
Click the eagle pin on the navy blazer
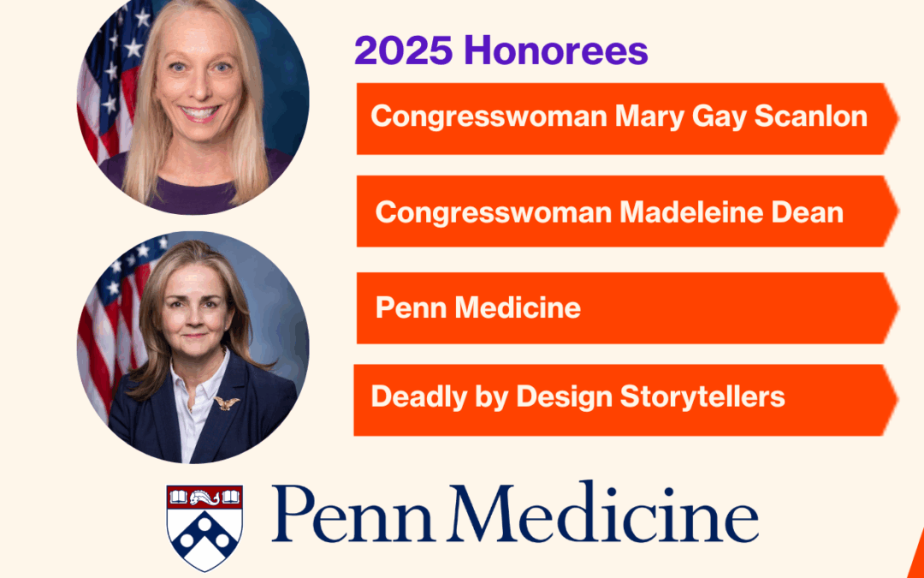[226, 402]
